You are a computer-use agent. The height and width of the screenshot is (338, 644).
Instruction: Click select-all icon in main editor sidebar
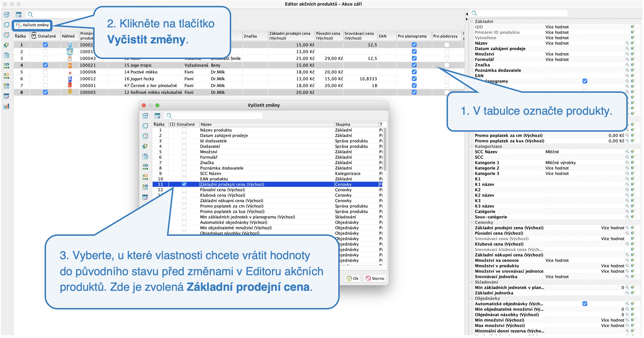7,14
